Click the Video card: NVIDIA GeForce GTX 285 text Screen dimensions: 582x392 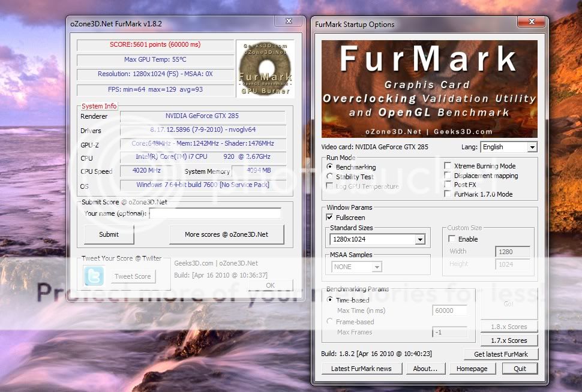pos(374,147)
